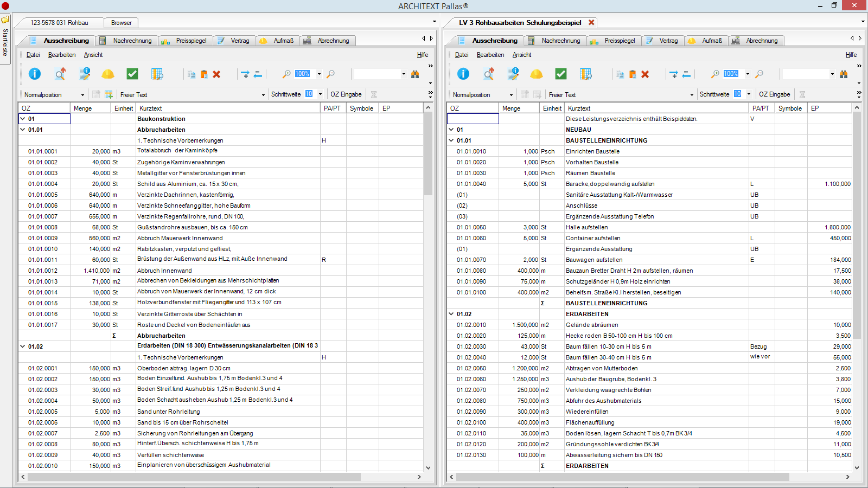Click OZ Eingabe button in left pane
The height and width of the screenshot is (488, 868).
(x=346, y=94)
